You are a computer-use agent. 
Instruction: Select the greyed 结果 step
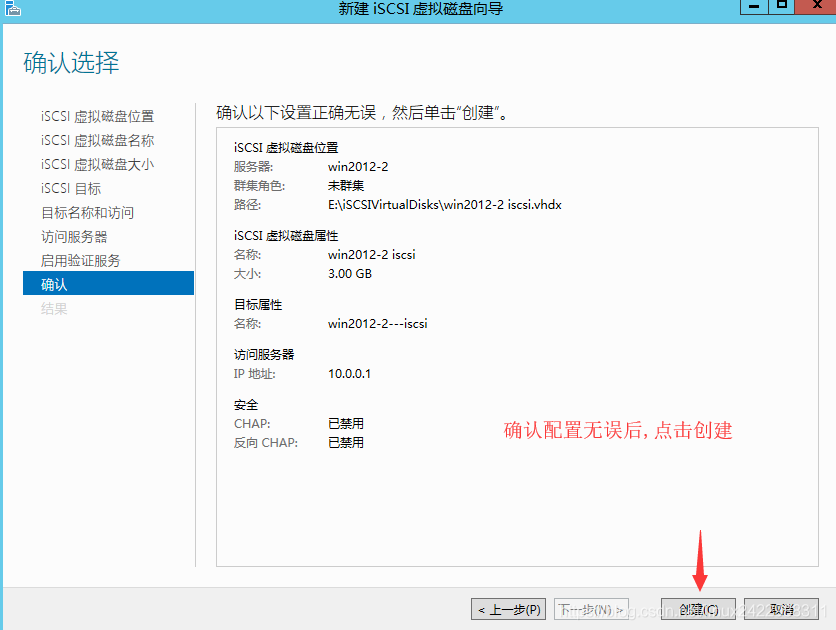click(54, 309)
